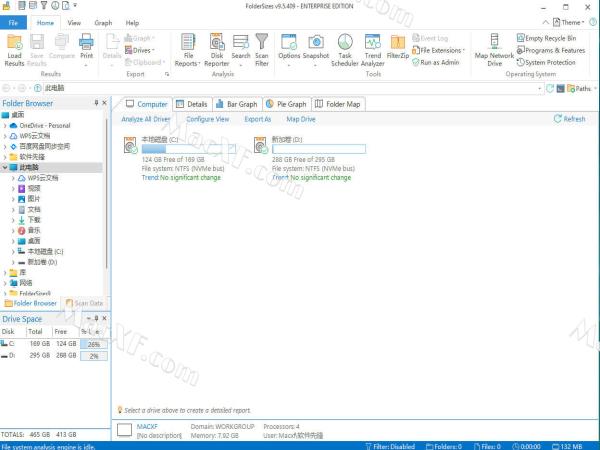
Task: Open the Theme dropdown
Action: (569, 22)
